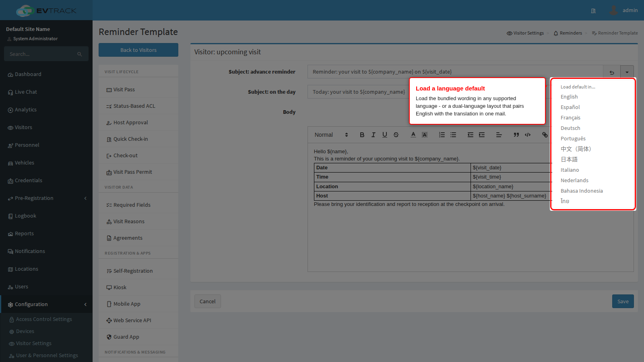Open the text background color picker
Viewport: 644px width, 362px height.
pos(424,135)
